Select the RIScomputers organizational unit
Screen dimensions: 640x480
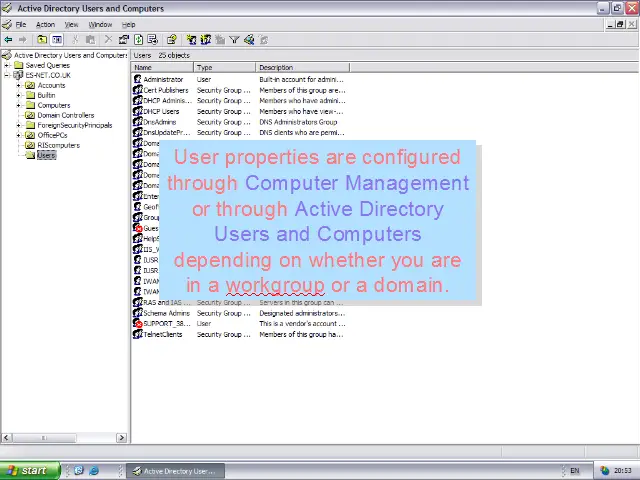click(x=58, y=145)
